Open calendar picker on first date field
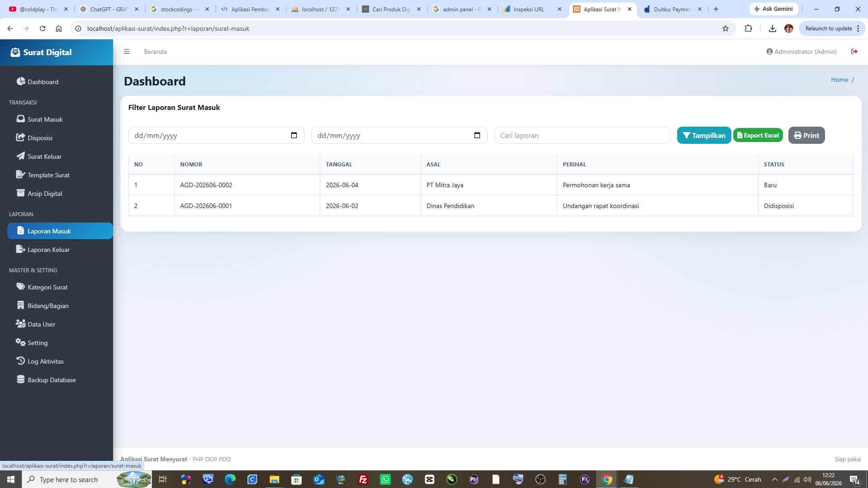The height and width of the screenshot is (488, 868). [x=294, y=135]
